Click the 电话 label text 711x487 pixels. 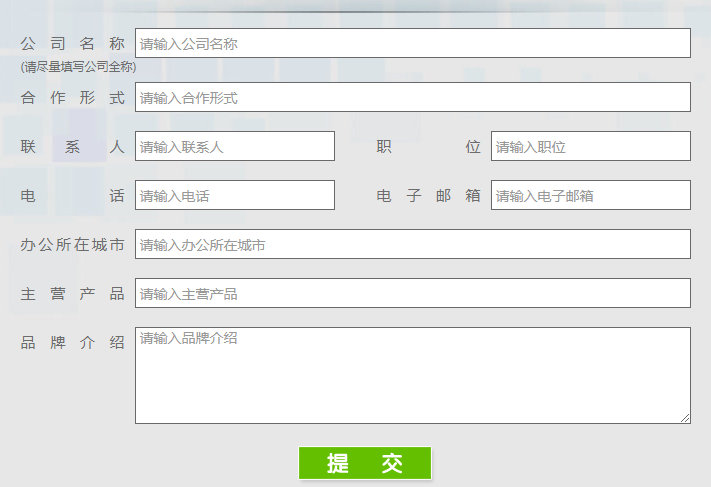72,196
